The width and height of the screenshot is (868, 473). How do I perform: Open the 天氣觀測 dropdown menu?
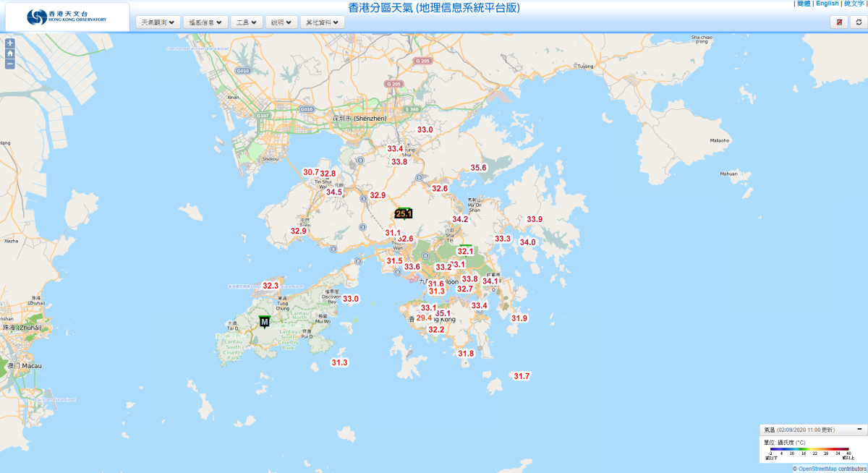pos(158,22)
